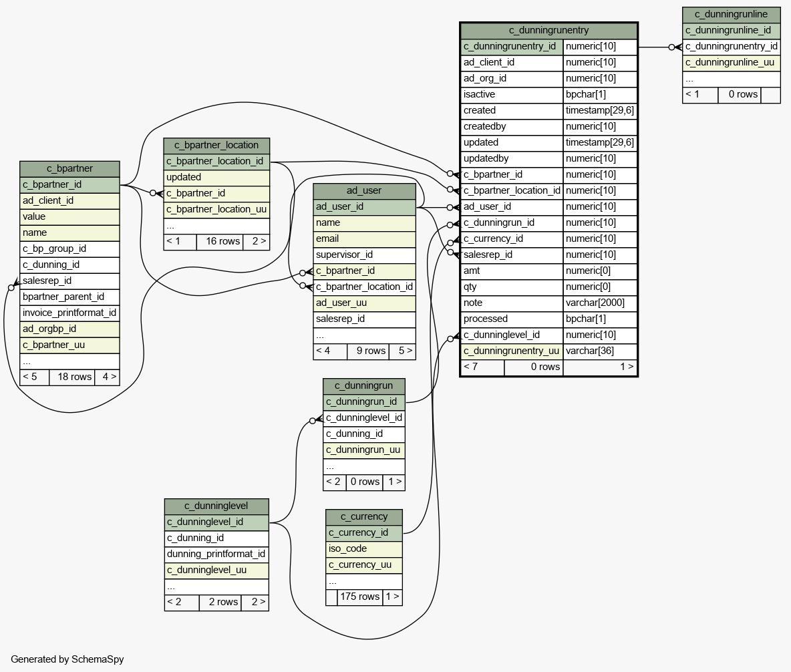Select bpartner_parent_id column
The width and height of the screenshot is (791, 672).
[69, 297]
